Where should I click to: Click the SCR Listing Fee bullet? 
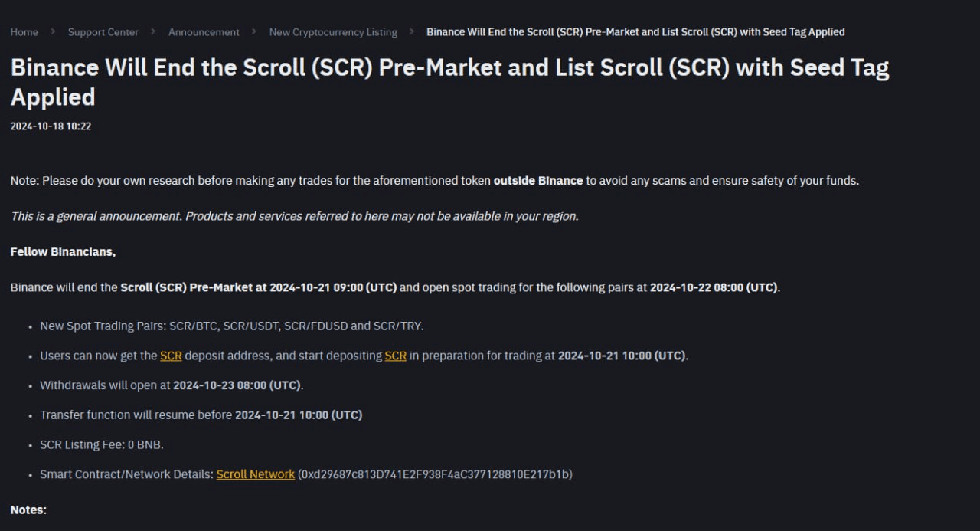[102, 444]
